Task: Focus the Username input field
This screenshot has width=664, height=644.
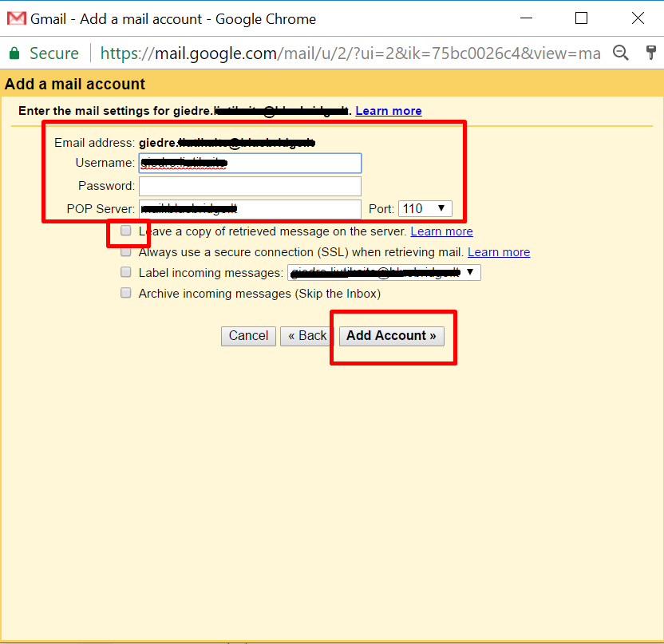Action: pyautogui.click(x=250, y=163)
